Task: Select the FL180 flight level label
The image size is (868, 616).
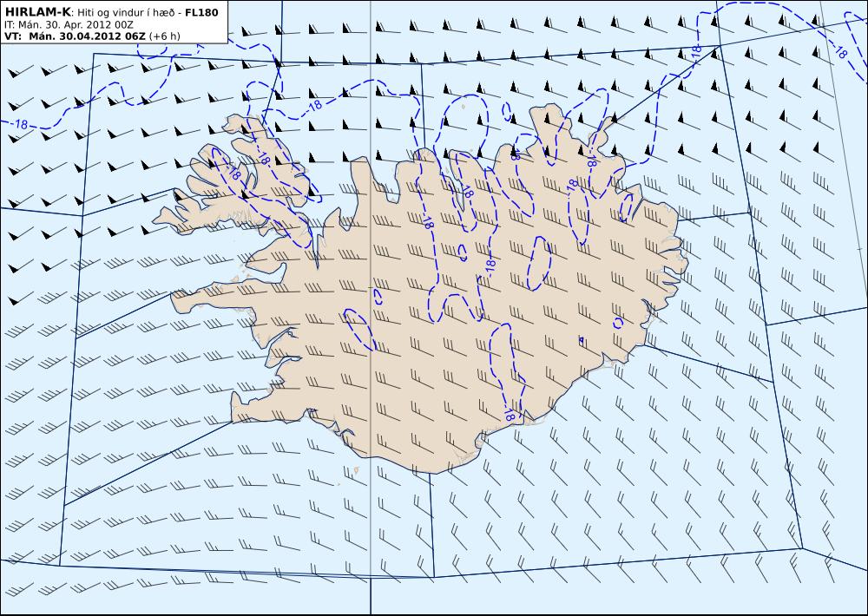Action: point(201,12)
